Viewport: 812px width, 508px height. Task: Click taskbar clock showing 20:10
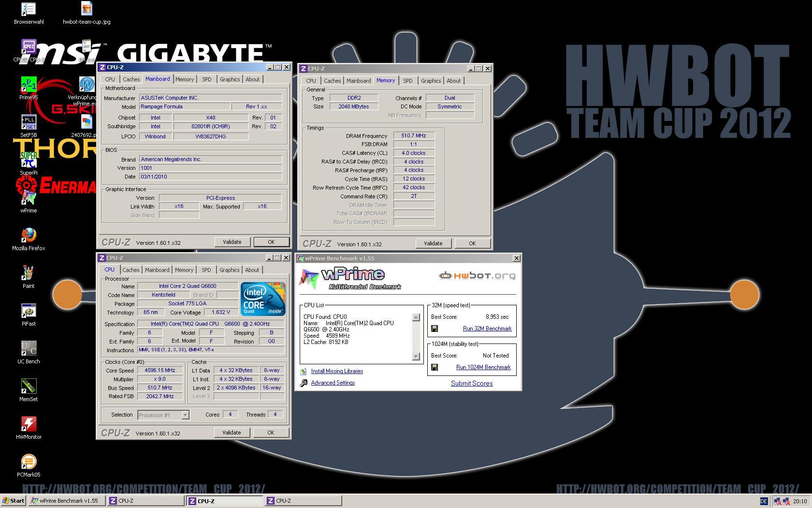click(799, 501)
